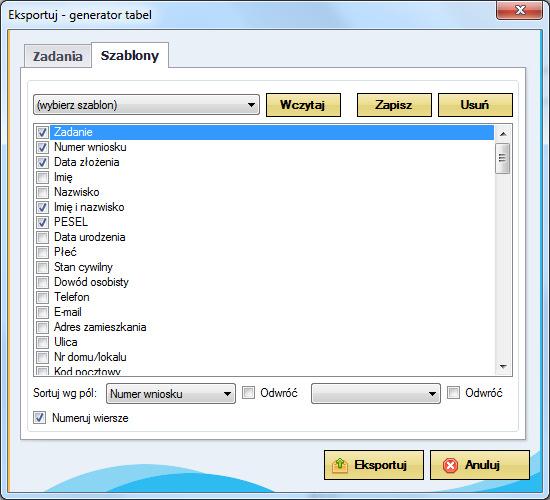Check the second Odwróć checkbox
The height and width of the screenshot is (500, 550).
pyautogui.click(x=453, y=393)
